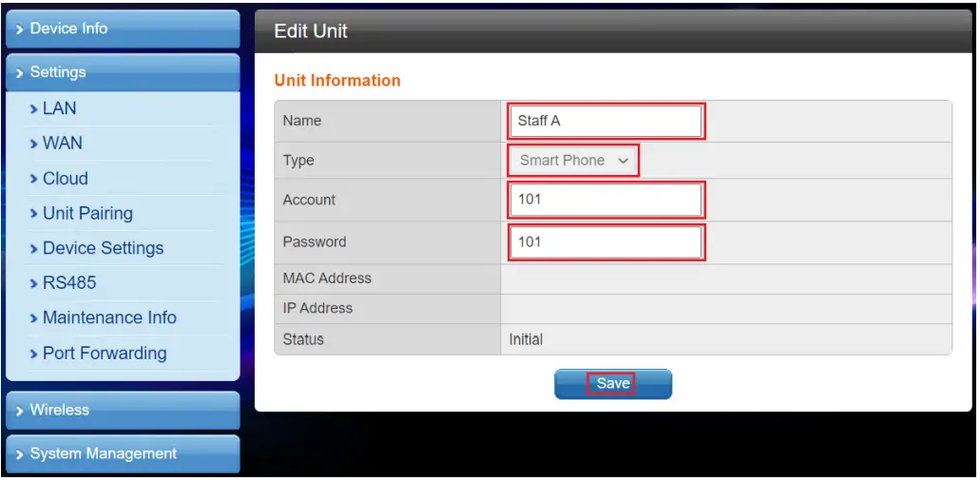
Task: Go to Cloud settings
Action: [x=65, y=179]
